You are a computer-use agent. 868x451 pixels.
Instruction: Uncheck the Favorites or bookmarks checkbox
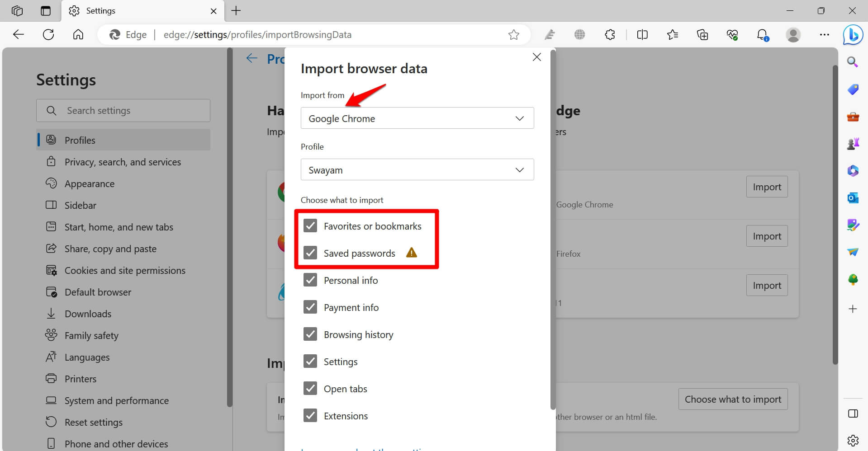310,225
